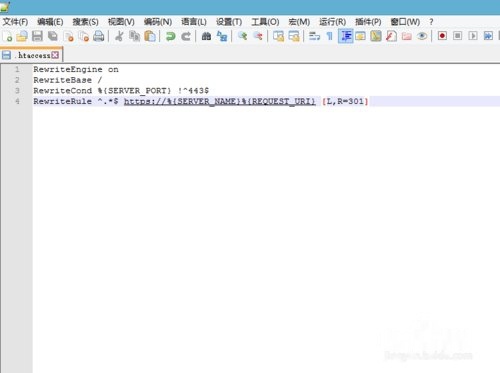Close the .htaccess tab with its X button
The height and width of the screenshot is (373, 500).
click(x=55, y=55)
